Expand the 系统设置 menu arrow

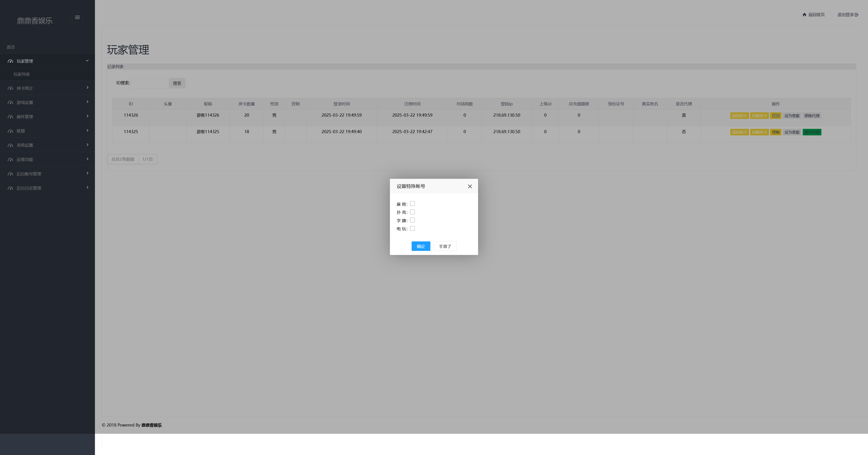click(x=87, y=145)
